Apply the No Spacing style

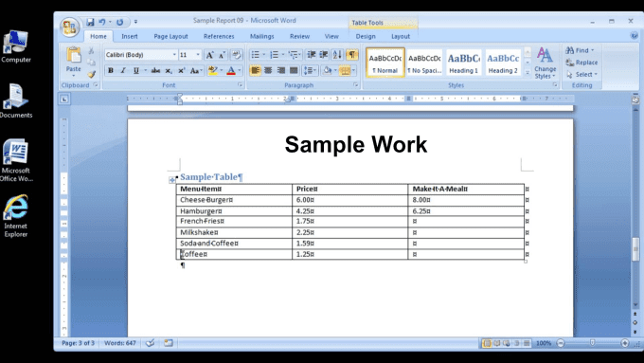(424, 63)
